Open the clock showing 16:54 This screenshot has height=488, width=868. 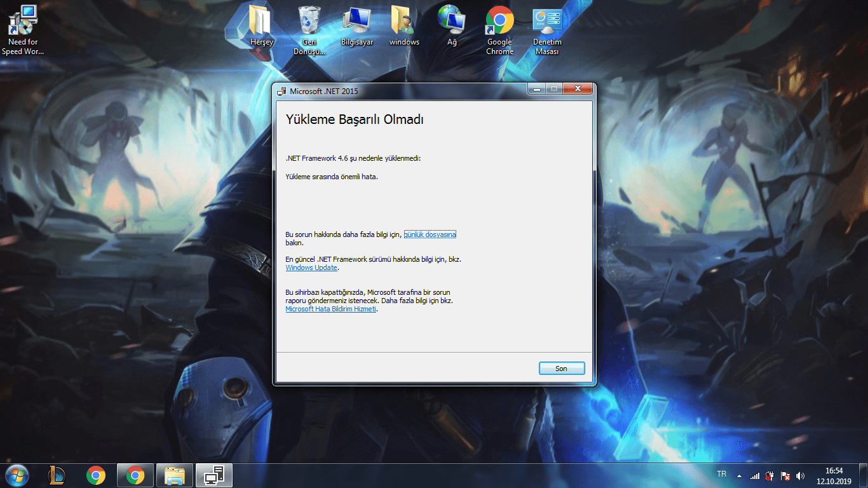tap(834, 475)
